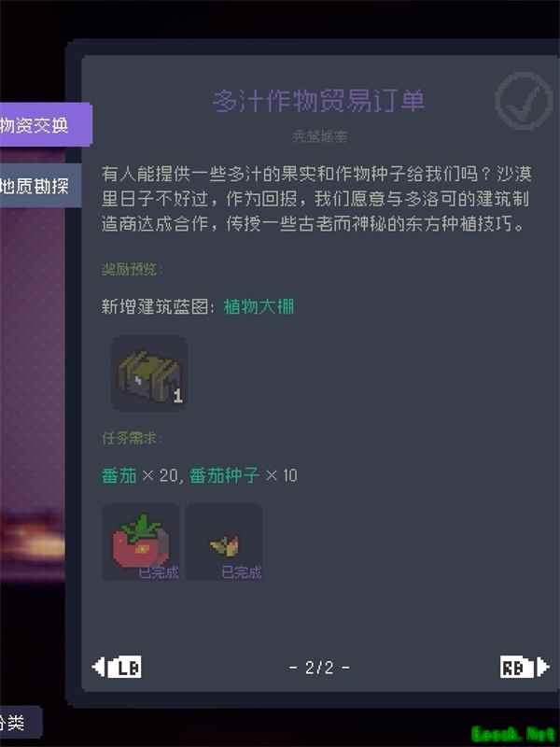Click the LB previous page badge

(x=124, y=668)
